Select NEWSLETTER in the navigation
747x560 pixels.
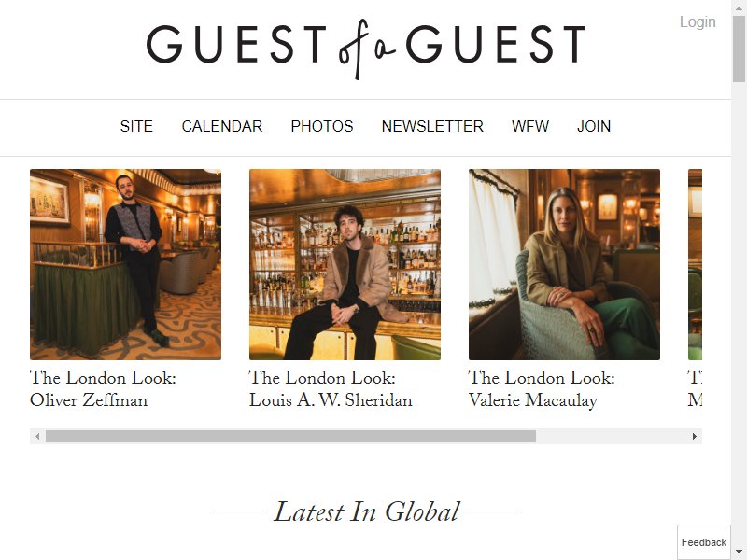point(432,126)
